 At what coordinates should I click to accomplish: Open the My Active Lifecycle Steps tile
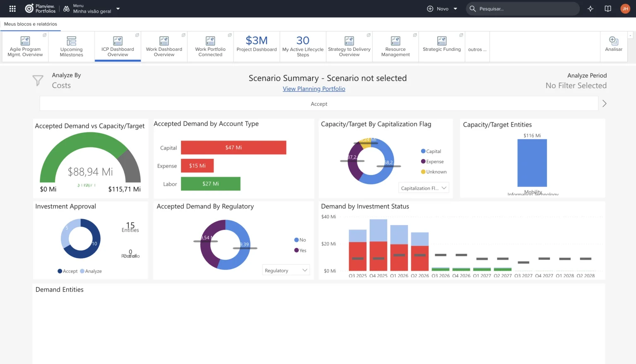pyautogui.click(x=303, y=47)
